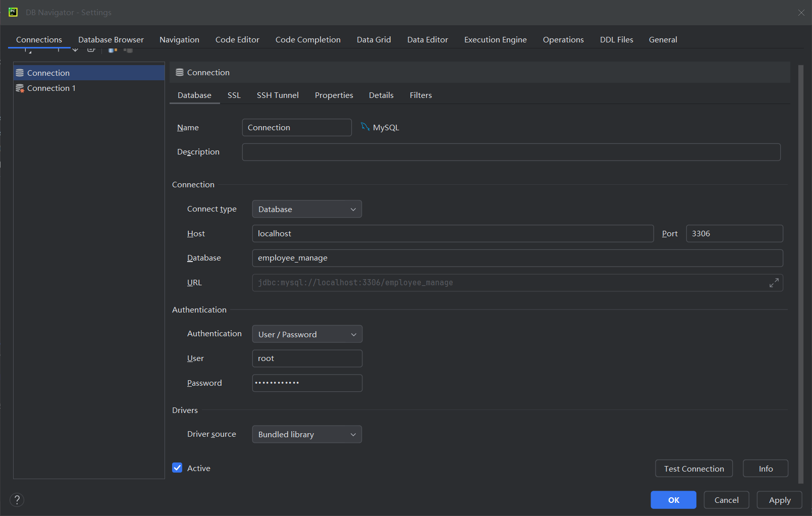This screenshot has height=516, width=812.
Task: Click the PyCharm logo in title bar
Action: (13, 12)
